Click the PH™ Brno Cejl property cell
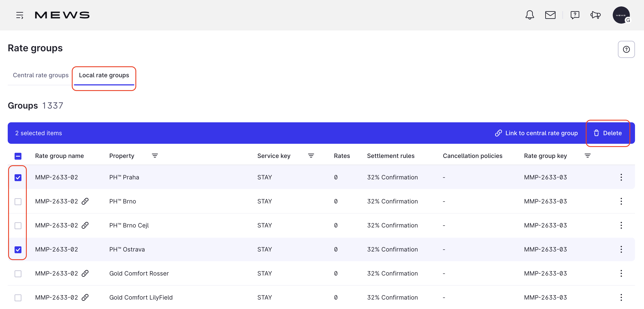 coord(129,225)
